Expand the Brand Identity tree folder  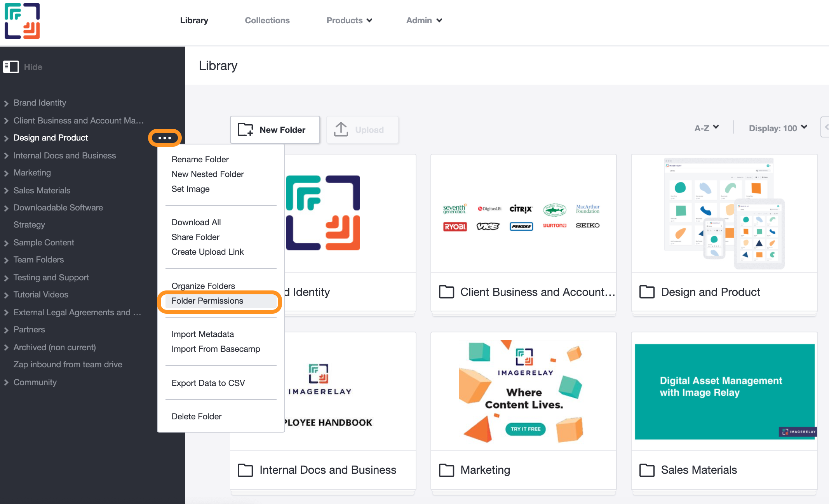[6, 103]
